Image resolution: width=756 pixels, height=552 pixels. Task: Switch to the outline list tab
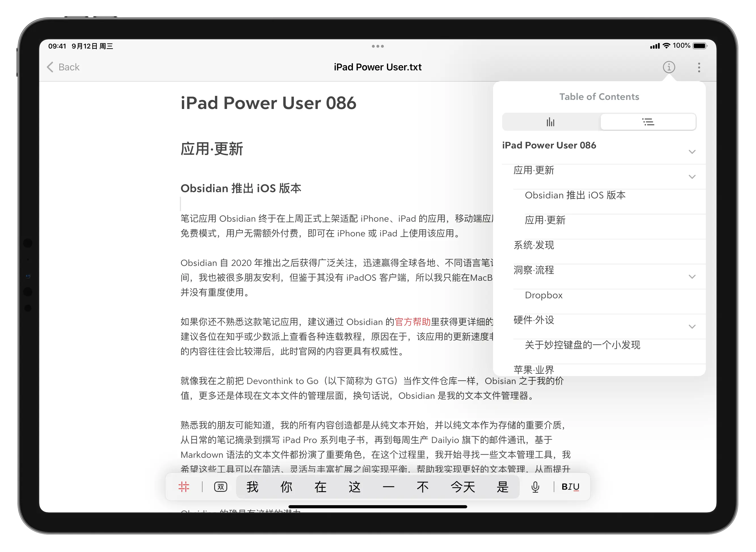click(x=648, y=122)
